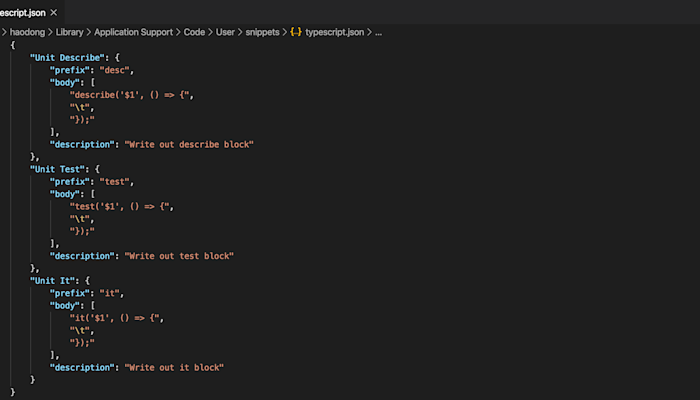Click the "test" prefix value

point(114,182)
